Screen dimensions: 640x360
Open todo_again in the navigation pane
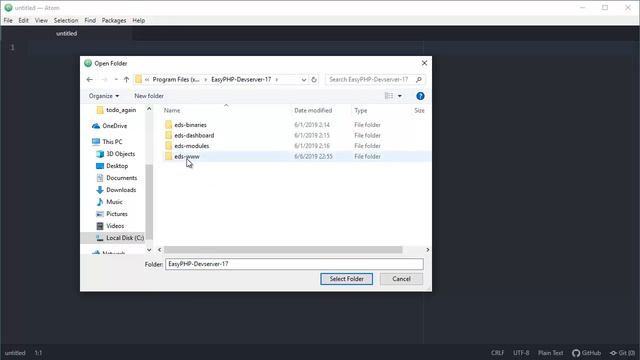(x=121, y=110)
